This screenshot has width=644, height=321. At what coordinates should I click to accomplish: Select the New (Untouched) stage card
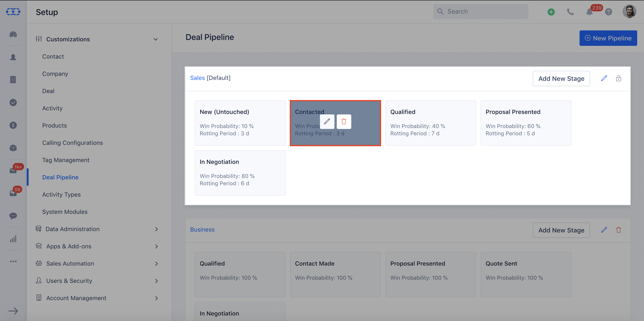tap(240, 123)
